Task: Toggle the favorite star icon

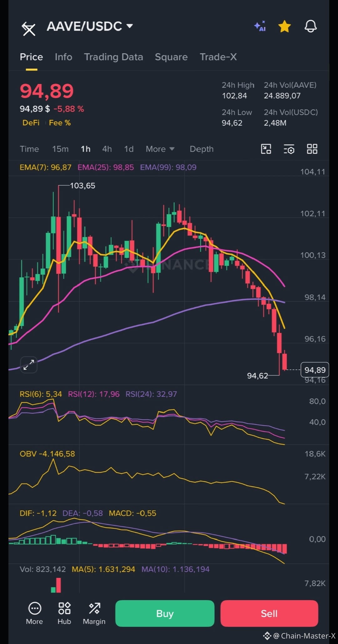Action: click(284, 26)
